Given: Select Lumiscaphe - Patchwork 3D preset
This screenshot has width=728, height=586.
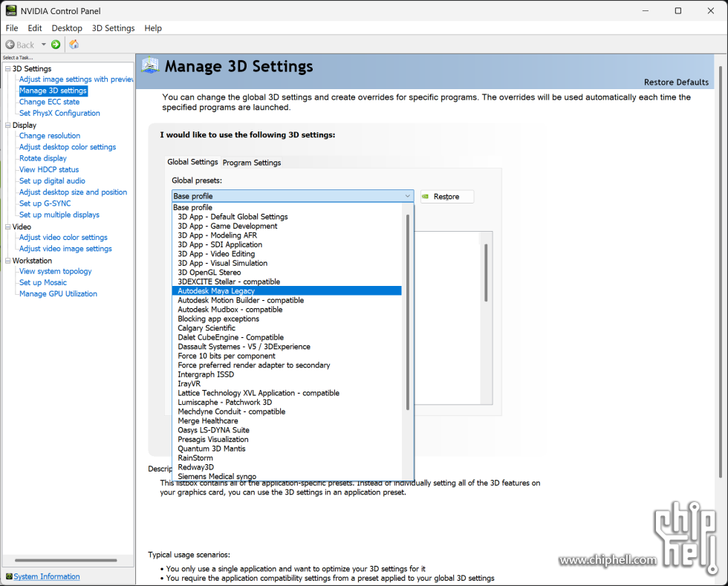Looking at the screenshot, I should (x=287, y=403).
